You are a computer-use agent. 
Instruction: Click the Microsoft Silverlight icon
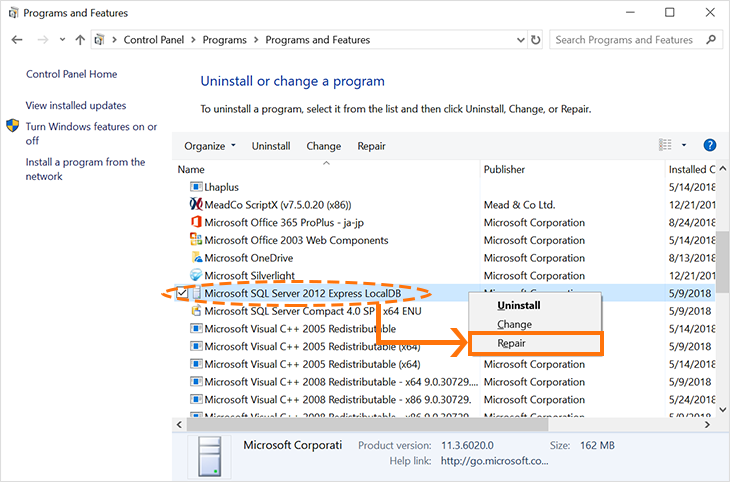point(196,275)
